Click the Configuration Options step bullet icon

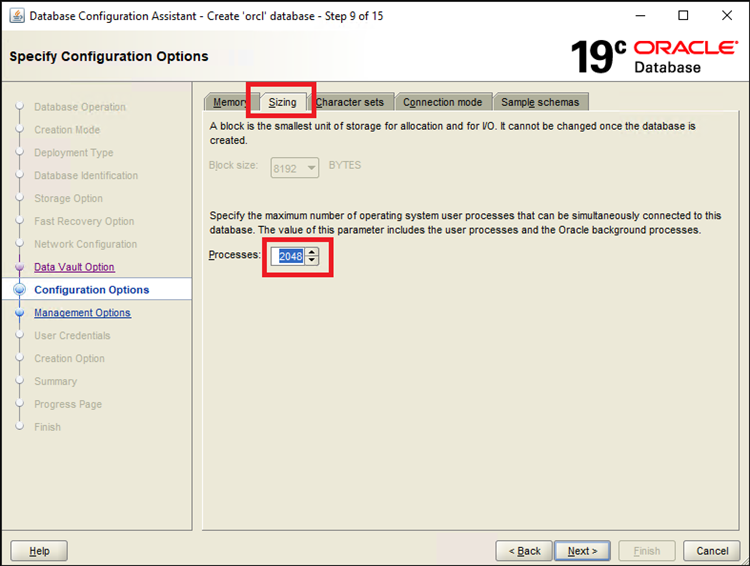(20, 289)
